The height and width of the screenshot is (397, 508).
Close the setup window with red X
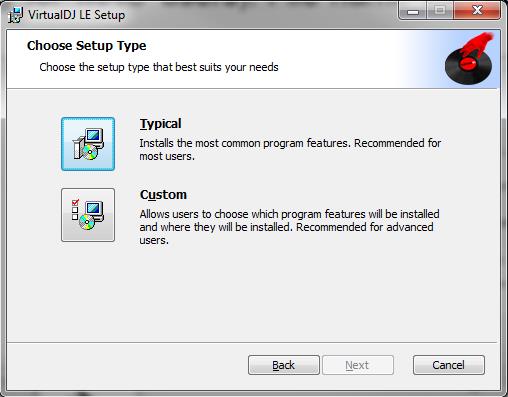(x=477, y=11)
